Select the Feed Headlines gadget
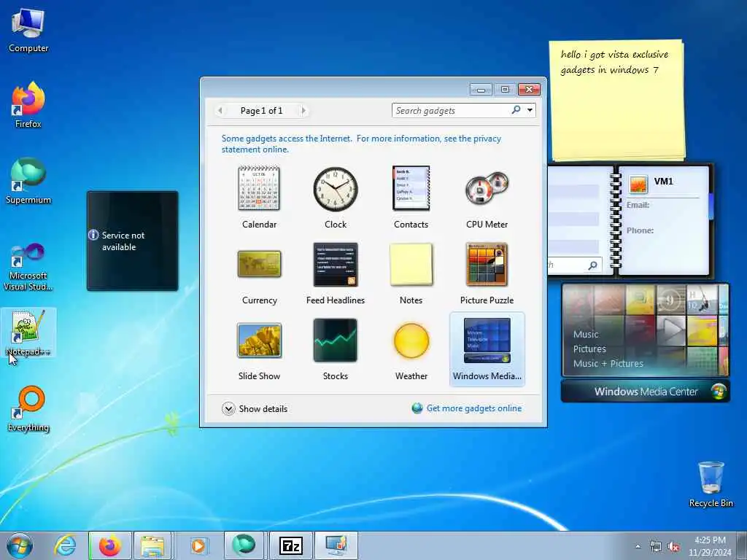The height and width of the screenshot is (560, 747). click(x=336, y=273)
